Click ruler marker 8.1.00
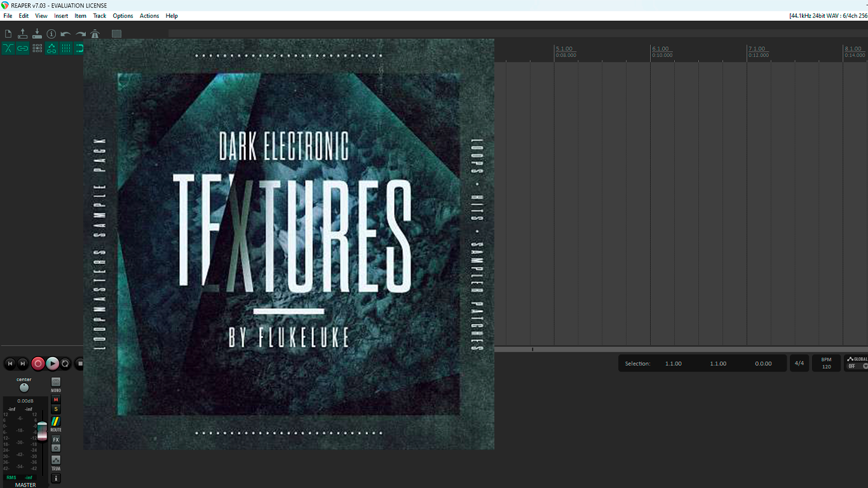The height and width of the screenshot is (488, 868). tap(853, 49)
